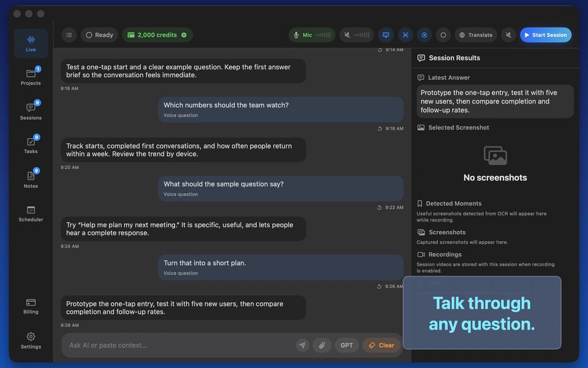This screenshot has width=588, height=368.
Task: Toggle the monitor screen icon
Action: [x=386, y=35]
